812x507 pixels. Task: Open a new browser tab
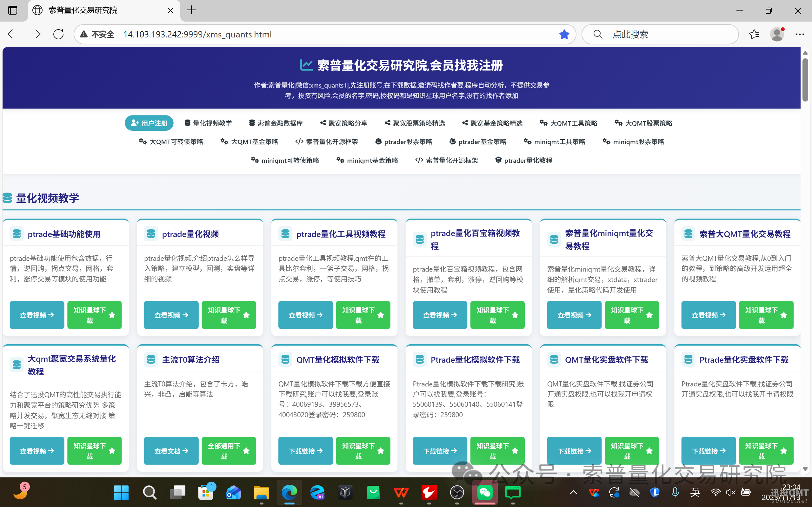pos(191,10)
